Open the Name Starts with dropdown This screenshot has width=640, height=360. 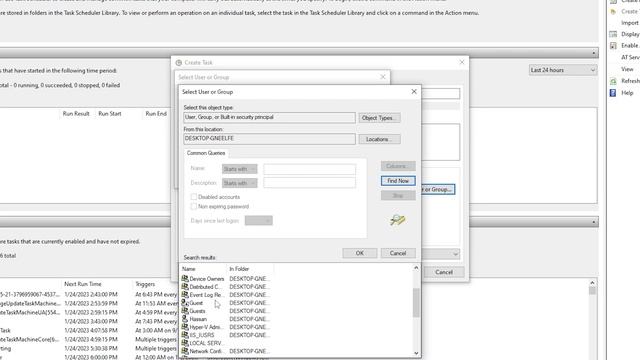(x=240, y=169)
